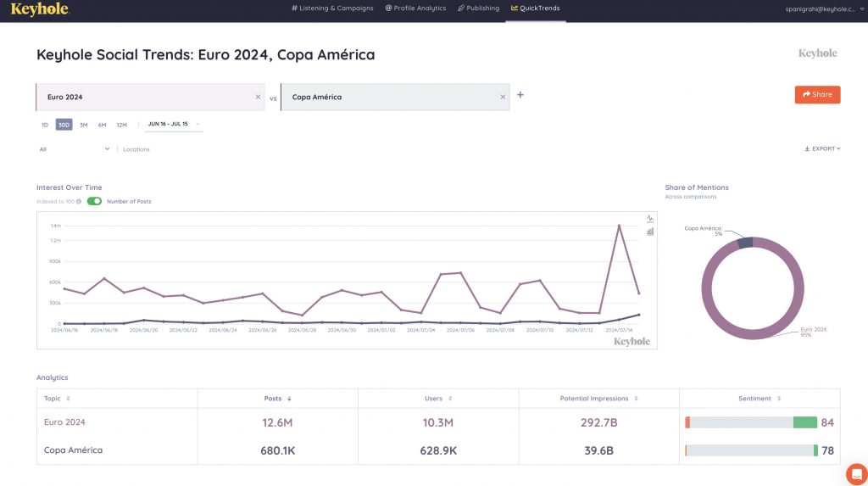
Task: Click the Interest Over Time heading
Action: tap(70, 187)
